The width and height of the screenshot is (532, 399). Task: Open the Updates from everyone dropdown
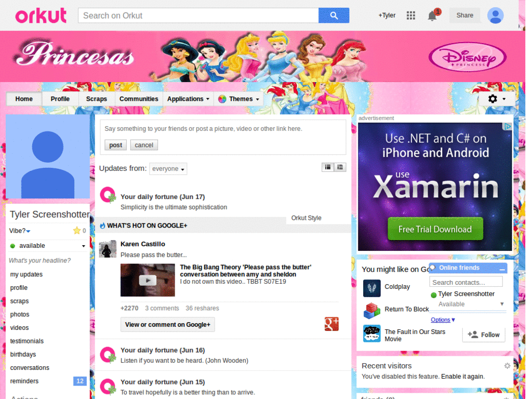pyautogui.click(x=168, y=169)
